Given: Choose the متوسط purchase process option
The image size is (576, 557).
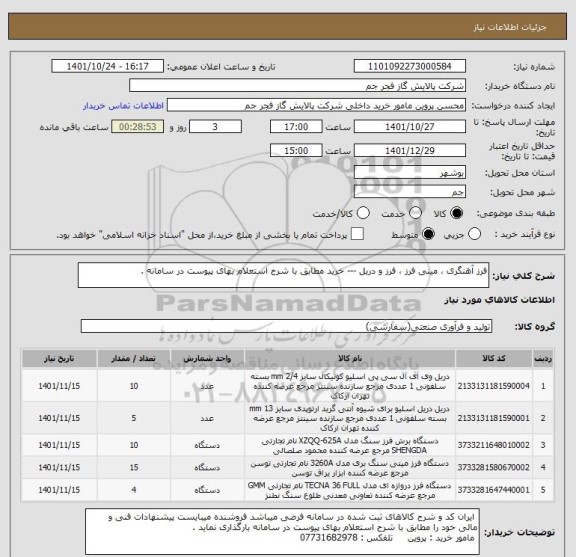Looking at the screenshot, I should (428, 234).
